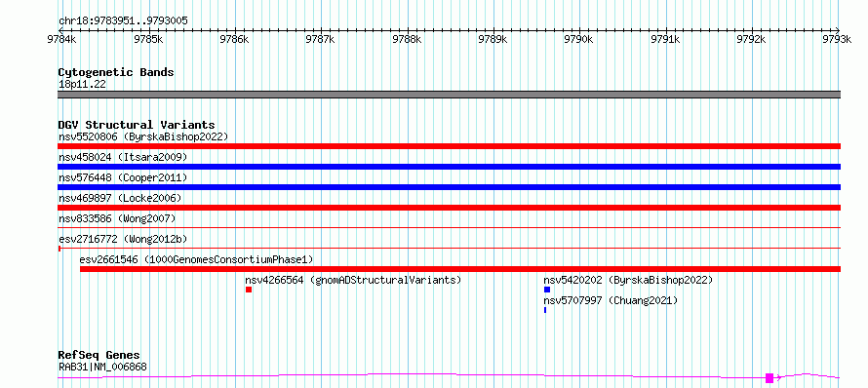Click the nsv5520806 (ByrskaBishop2022) label

pyautogui.click(x=143, y=136)
